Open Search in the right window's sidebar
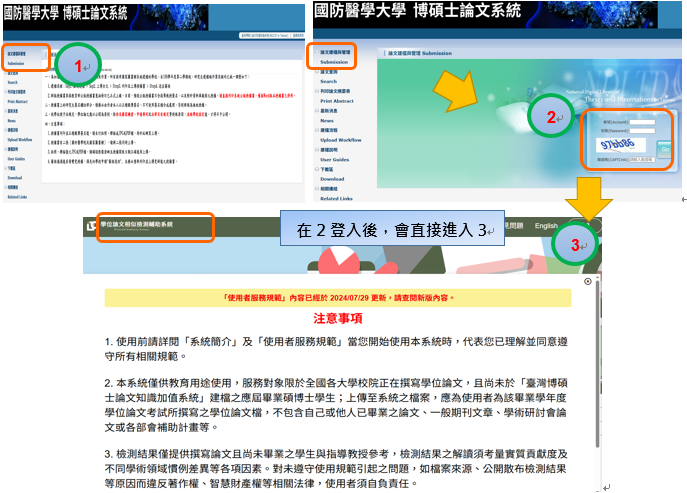Viewport: 687px width, 493px height. (329, 82)
